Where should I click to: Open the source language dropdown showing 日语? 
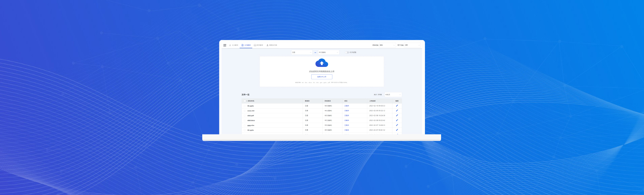(x=302, y=52)
